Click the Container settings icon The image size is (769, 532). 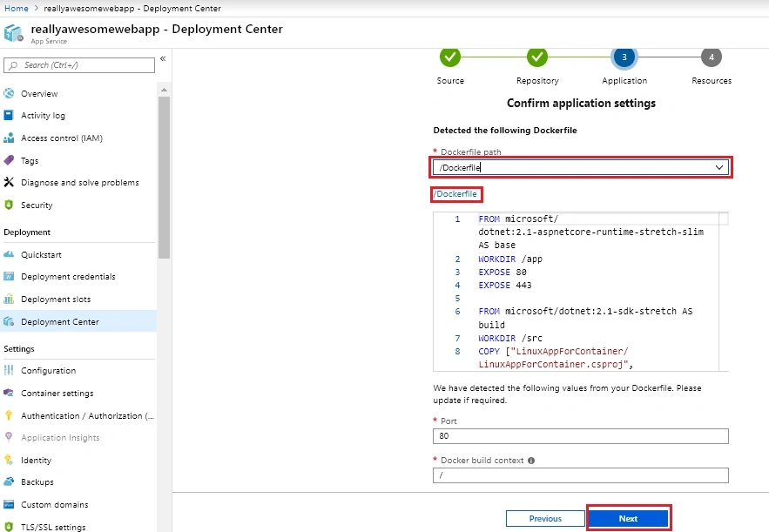pos(9,393)
